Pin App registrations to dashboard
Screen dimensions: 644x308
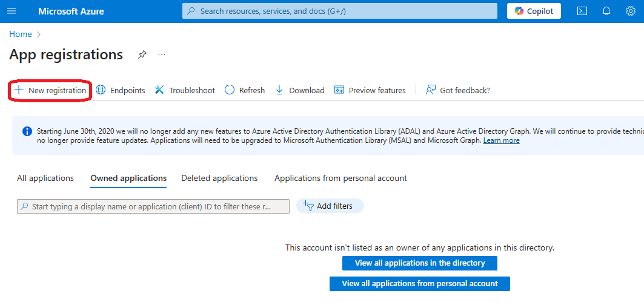[142, 54]
